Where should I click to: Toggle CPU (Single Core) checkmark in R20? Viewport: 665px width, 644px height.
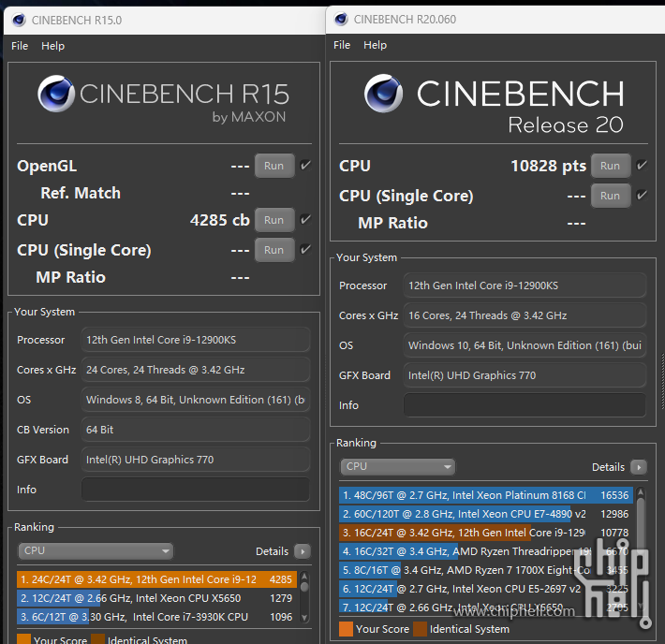click(642, 196)
